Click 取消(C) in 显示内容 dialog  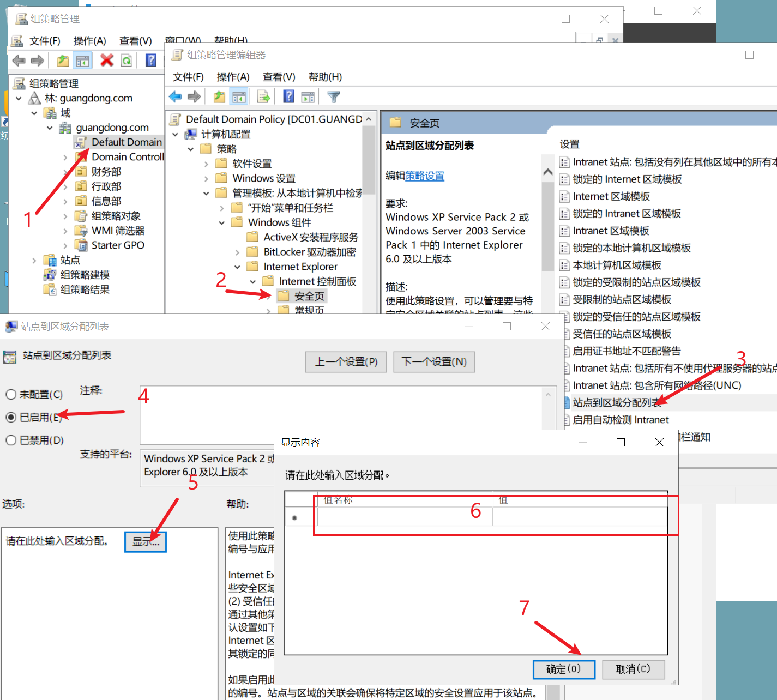[x=633, y=669]
